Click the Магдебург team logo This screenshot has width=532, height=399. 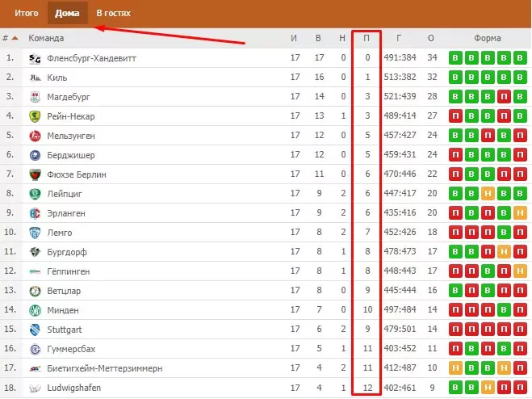(35, 98)
